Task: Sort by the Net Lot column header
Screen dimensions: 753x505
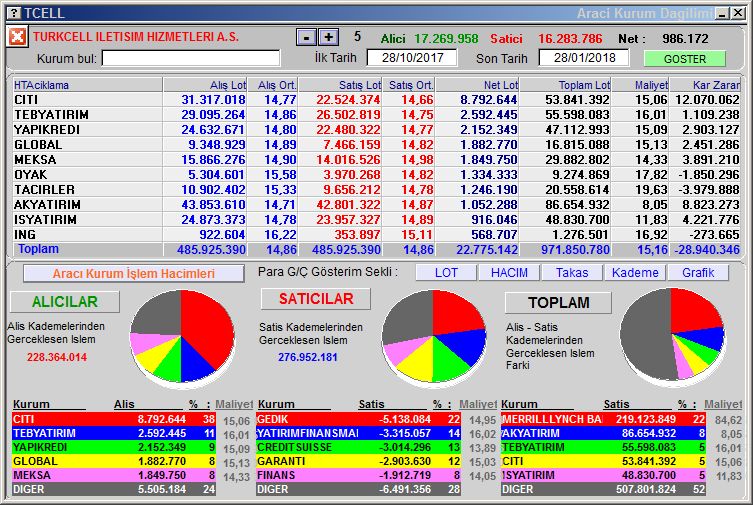Action: (x=477, y=85)
